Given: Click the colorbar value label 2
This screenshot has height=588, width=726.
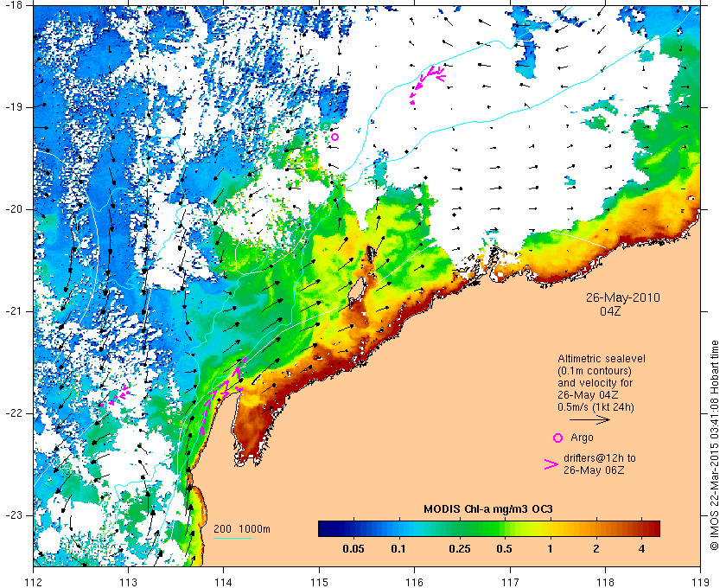Looking at the screenshot, I should click(x=596, y=549).
